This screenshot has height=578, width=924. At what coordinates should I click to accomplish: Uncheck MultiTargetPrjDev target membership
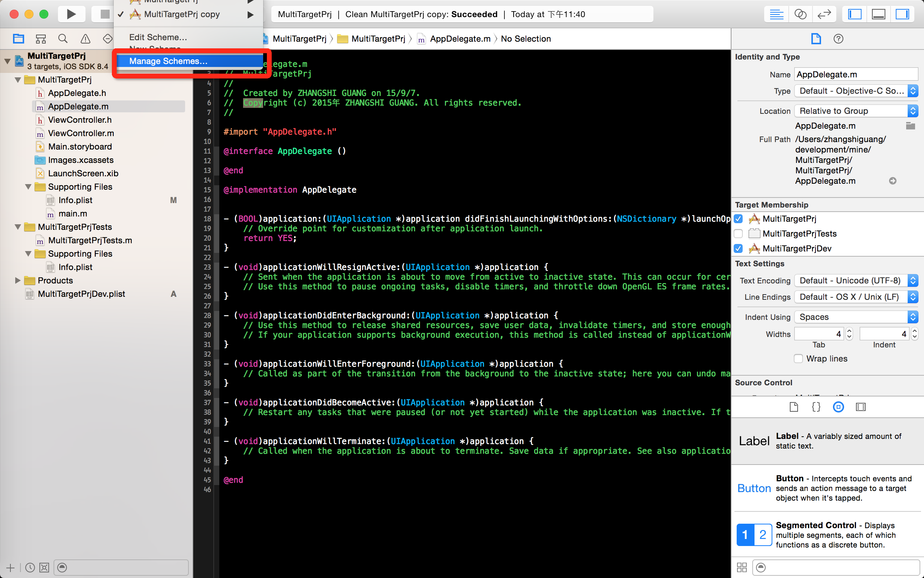[x=739, y=248]
